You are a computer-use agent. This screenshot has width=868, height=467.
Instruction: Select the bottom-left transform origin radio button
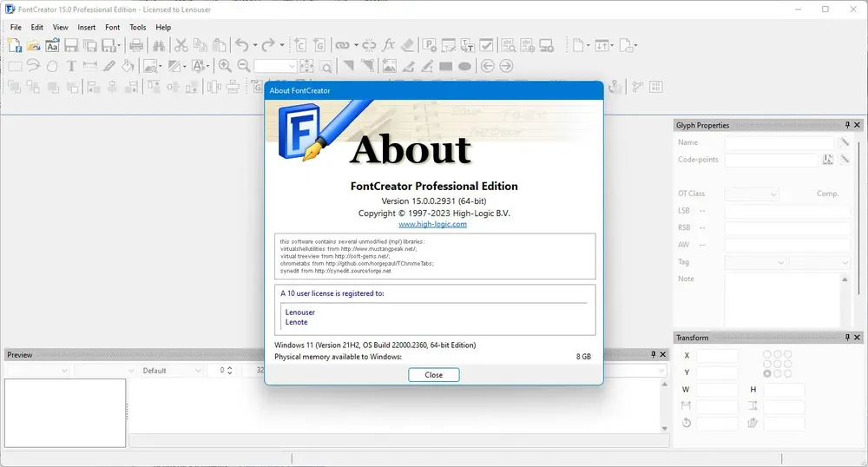pyautogui.click(x=766, y=374)
